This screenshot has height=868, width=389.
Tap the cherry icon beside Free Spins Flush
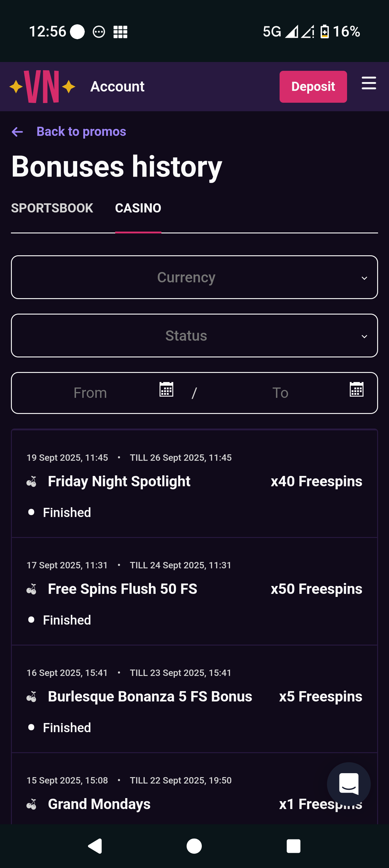pyautogui.click(x=32, y=589)
